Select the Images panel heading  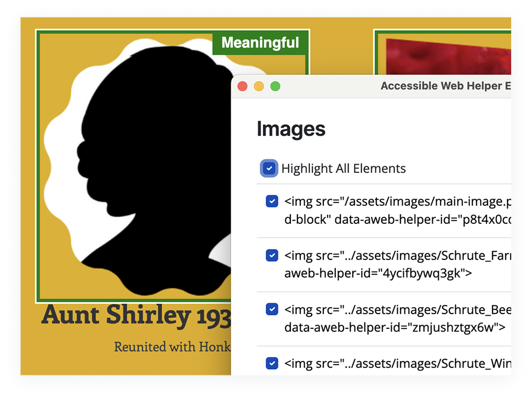pyautogui.click(x=291, y=129)
